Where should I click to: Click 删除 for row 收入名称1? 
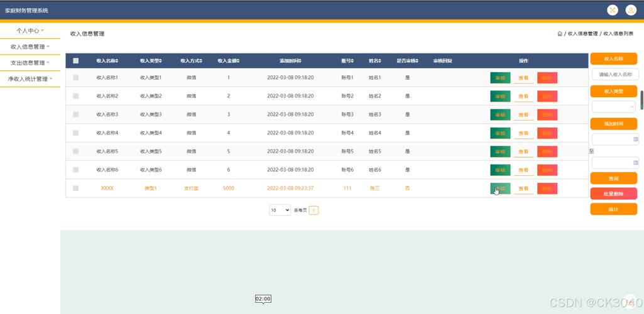[547, 78]
